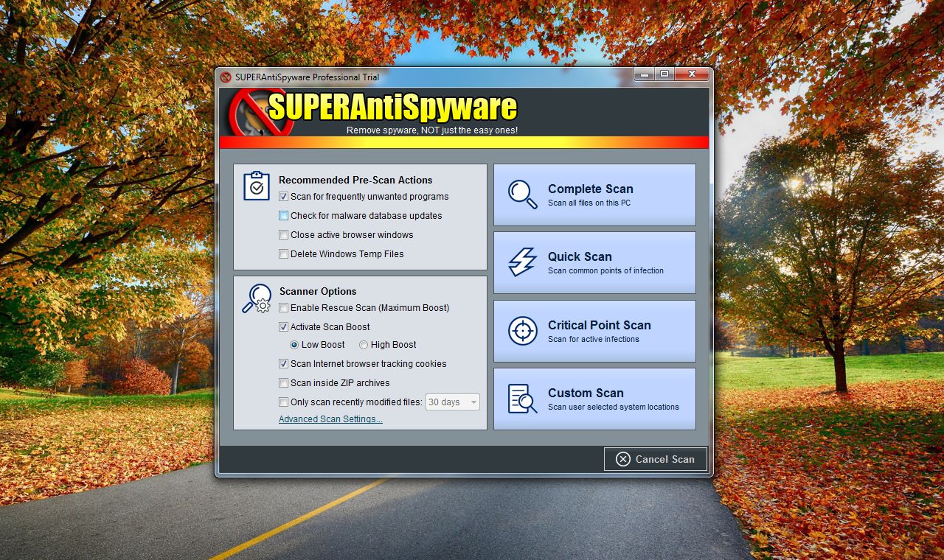Click the Cancel Scan button
This screenshot has width=944, height=560.
point(656,459)
